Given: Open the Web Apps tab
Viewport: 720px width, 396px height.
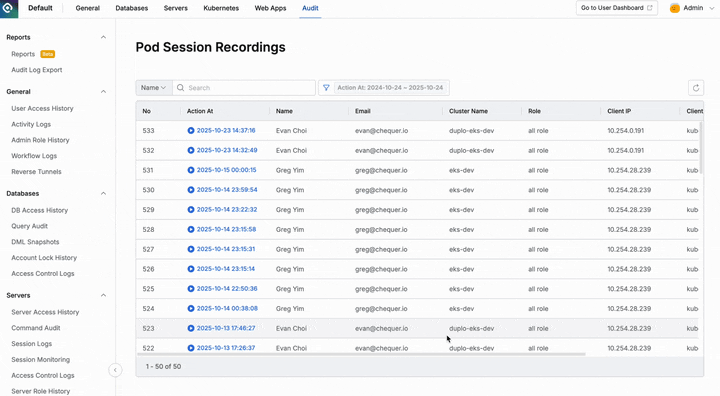Looking at the screenshot, I should click(270, 8).
